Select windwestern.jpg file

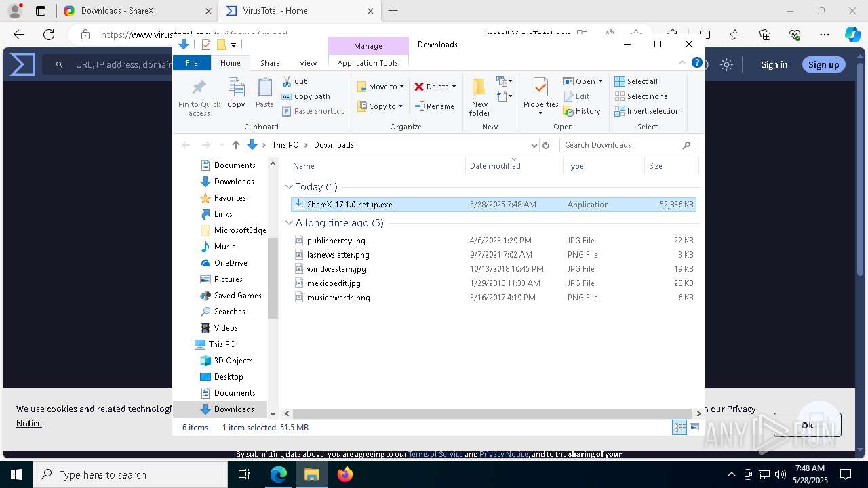493,269
